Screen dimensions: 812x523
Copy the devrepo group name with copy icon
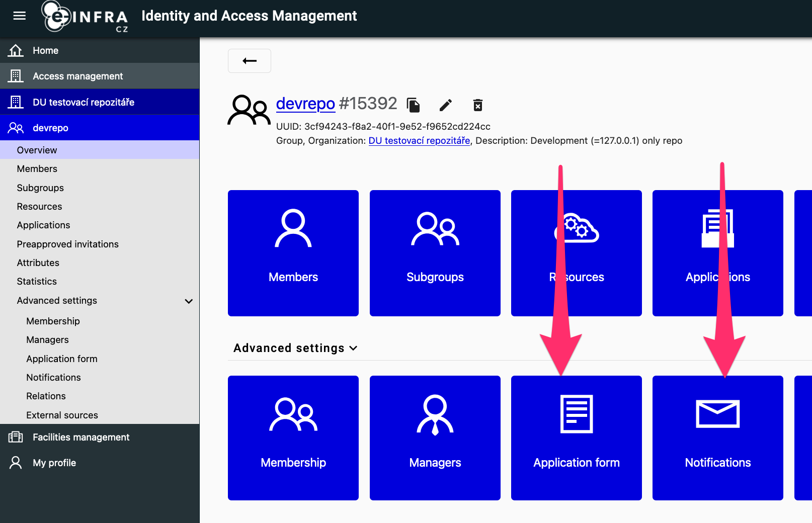413,105
